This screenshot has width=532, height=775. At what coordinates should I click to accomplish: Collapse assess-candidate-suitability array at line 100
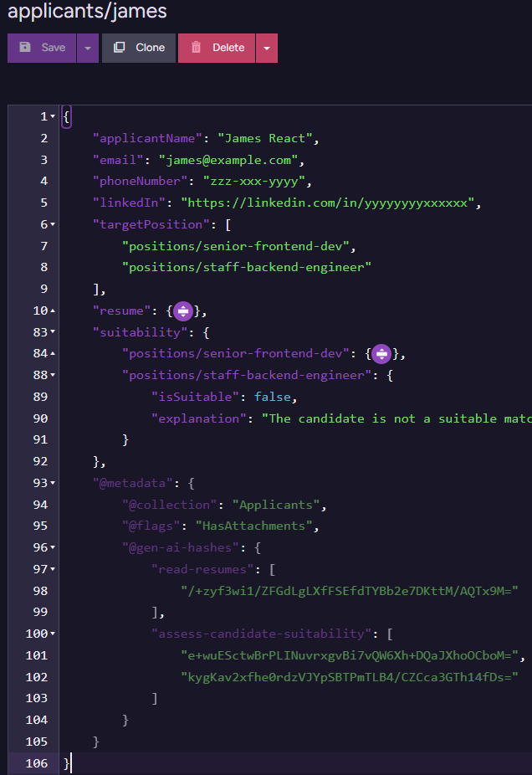tap(53, 634)
